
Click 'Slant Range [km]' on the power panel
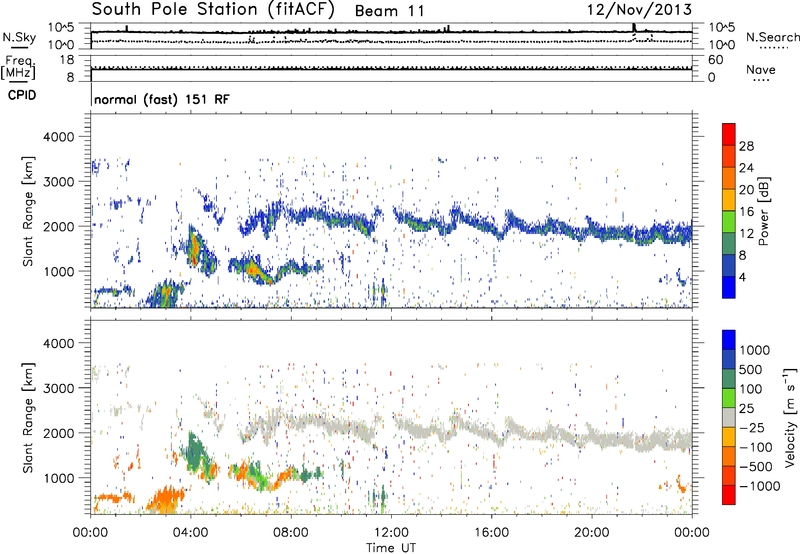[28, 211]
